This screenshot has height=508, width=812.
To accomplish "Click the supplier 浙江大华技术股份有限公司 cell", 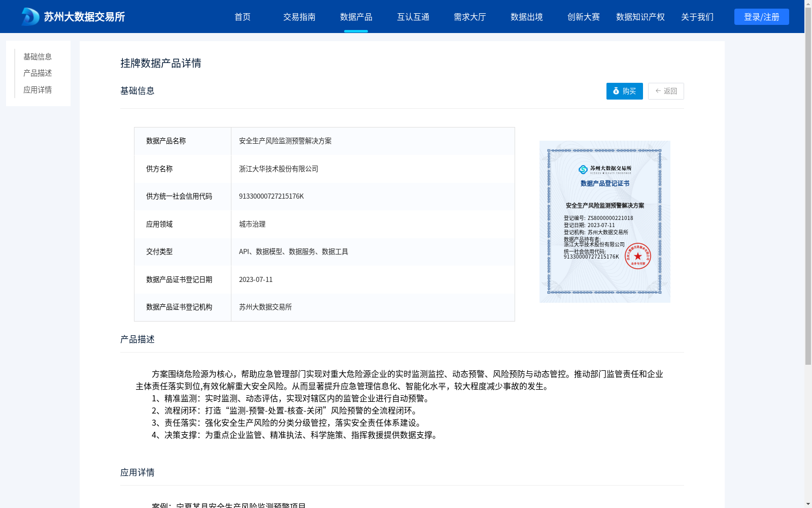I will point(373,169).
